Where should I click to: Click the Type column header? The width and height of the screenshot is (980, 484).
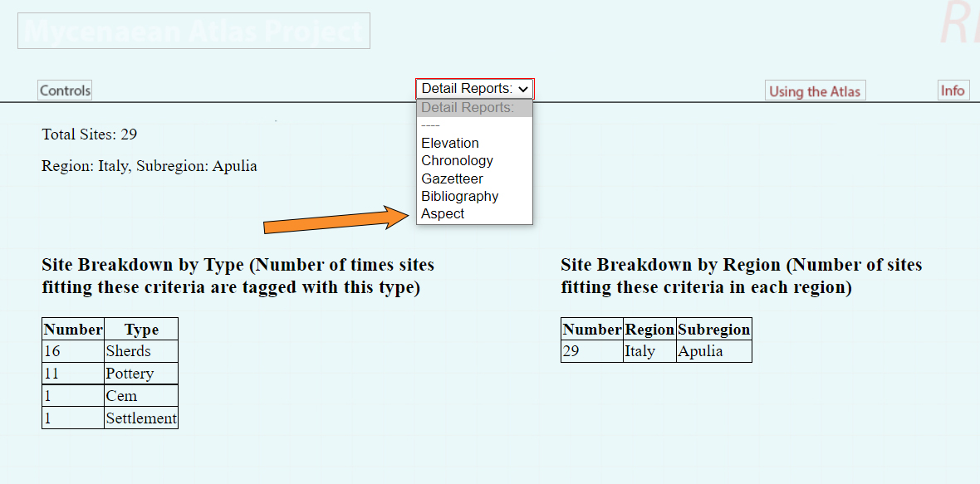[x=140, y=330]
